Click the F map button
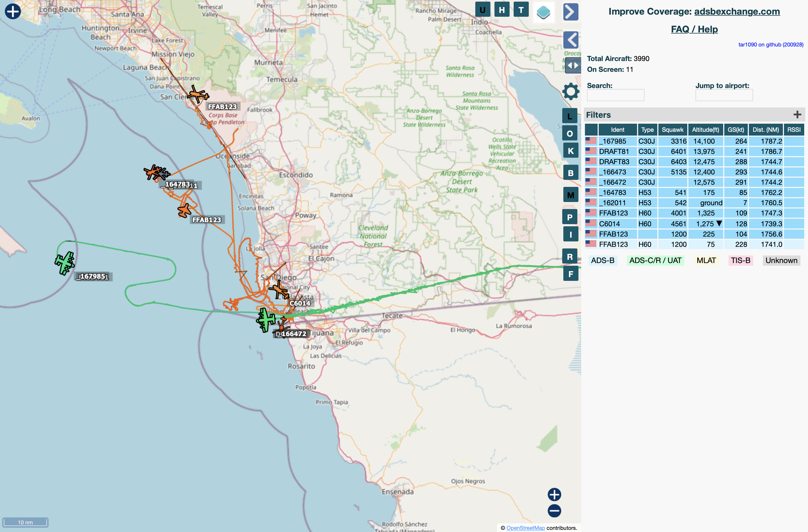808x532 pixels. (x=571, y=274)
